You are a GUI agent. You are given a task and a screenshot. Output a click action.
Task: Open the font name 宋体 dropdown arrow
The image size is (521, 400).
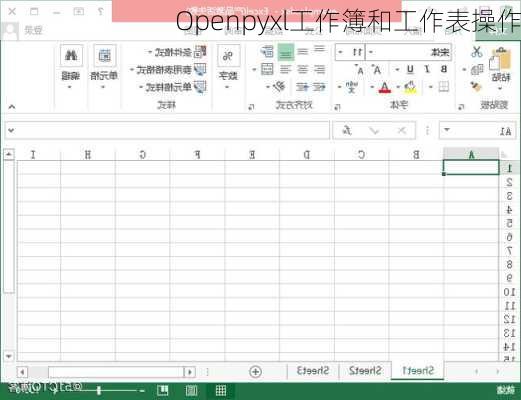tap(371, 52)
